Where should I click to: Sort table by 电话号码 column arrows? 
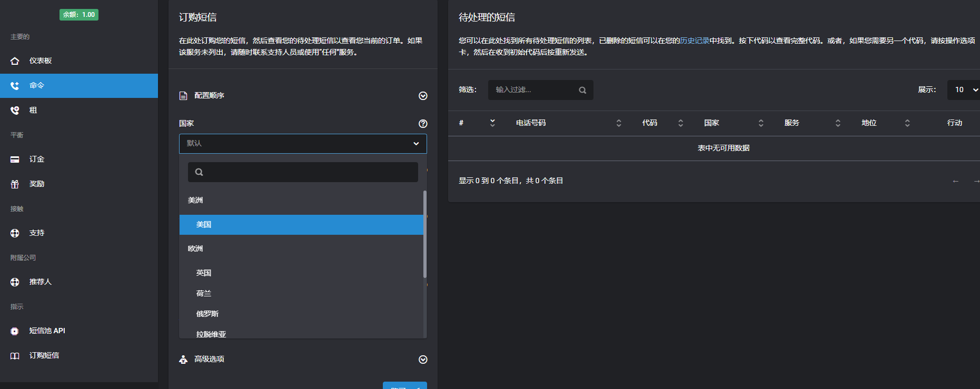coord(619,123)
